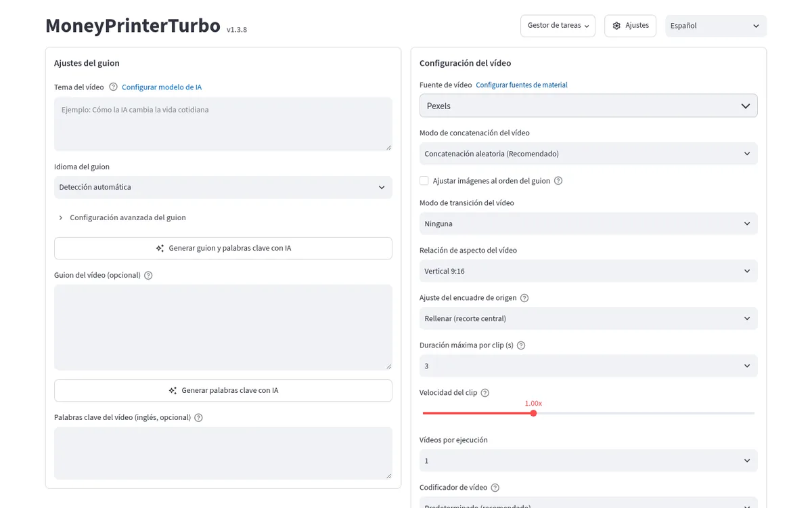Open the Idioma del guion Detección automática dropdown

(223, 187)
